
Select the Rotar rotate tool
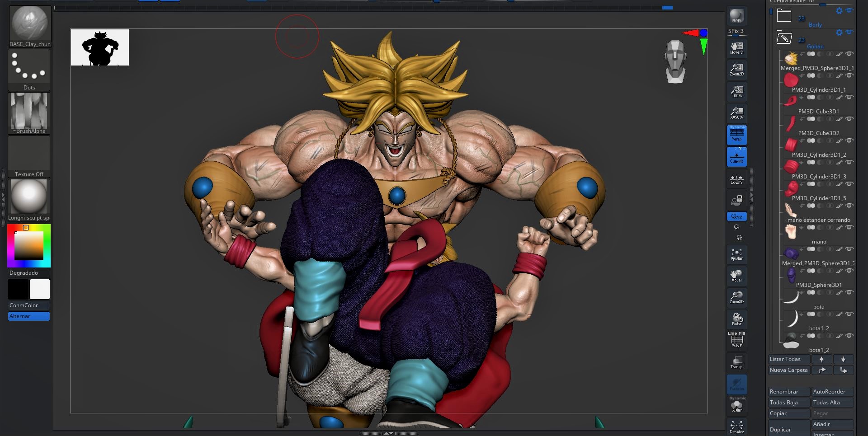pos(736,319)
